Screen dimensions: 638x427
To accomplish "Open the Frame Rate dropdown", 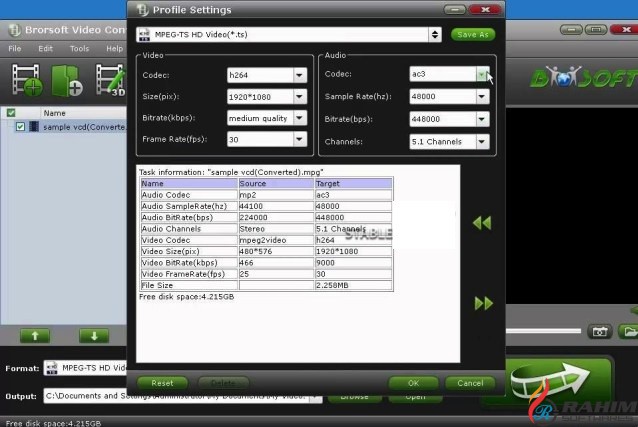I will (299, 141).
